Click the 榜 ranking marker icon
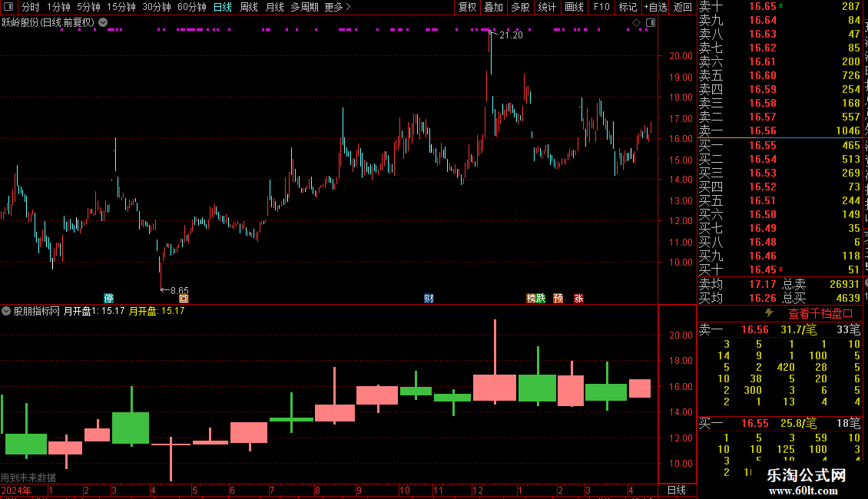 point(531,298)
